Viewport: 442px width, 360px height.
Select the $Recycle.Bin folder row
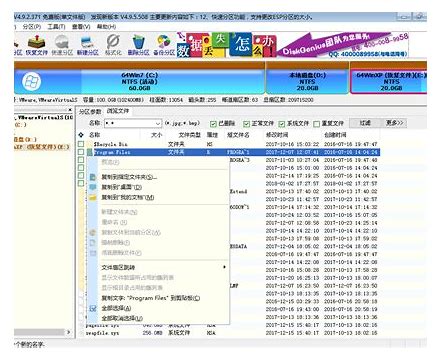(229, 144)
